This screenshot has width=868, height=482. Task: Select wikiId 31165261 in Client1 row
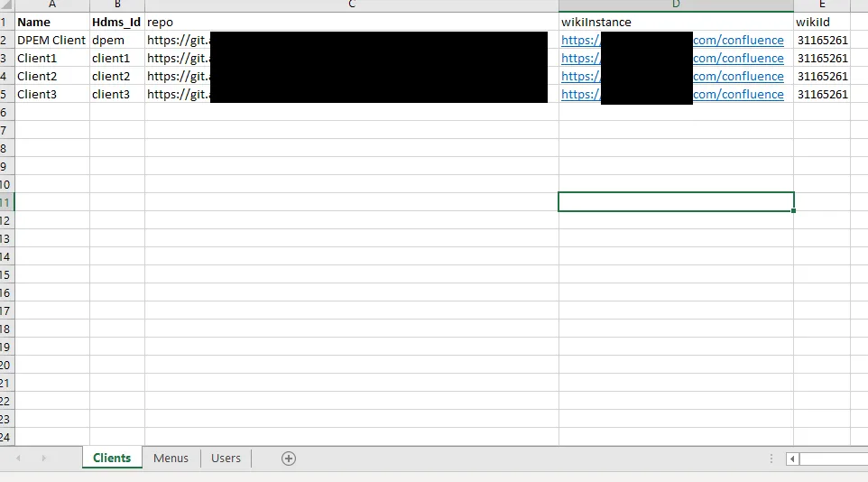click(x=822, y=58)
